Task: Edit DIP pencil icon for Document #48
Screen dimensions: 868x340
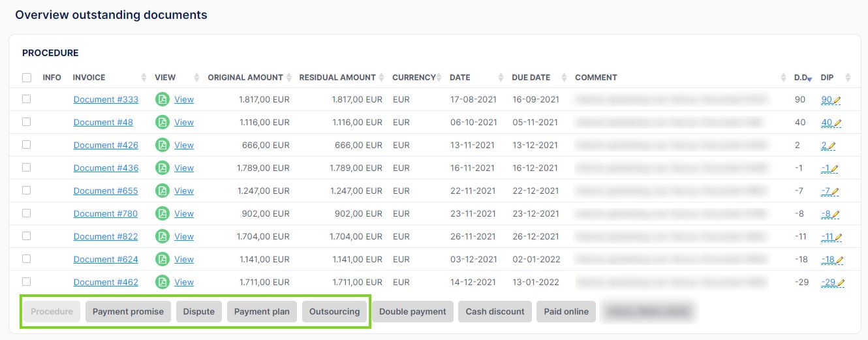Action: point(837,123)
